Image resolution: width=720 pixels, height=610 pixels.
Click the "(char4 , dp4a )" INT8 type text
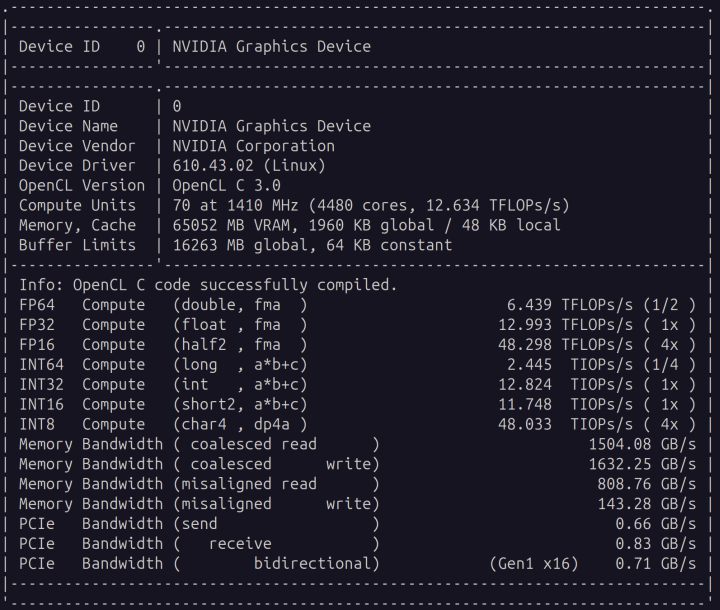click(240, 424)
